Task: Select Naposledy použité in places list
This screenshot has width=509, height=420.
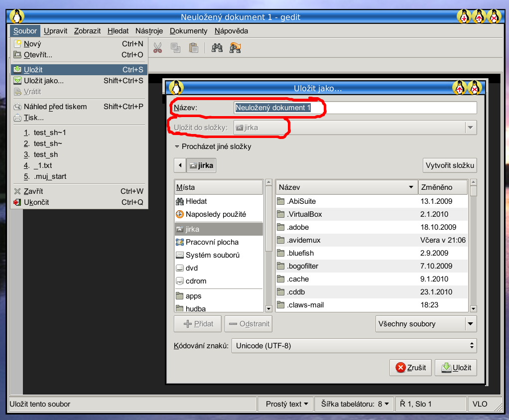Action: coord(216,214)
